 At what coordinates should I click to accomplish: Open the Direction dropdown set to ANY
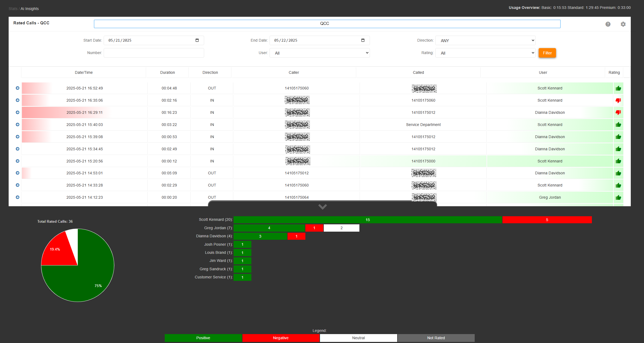485,41
